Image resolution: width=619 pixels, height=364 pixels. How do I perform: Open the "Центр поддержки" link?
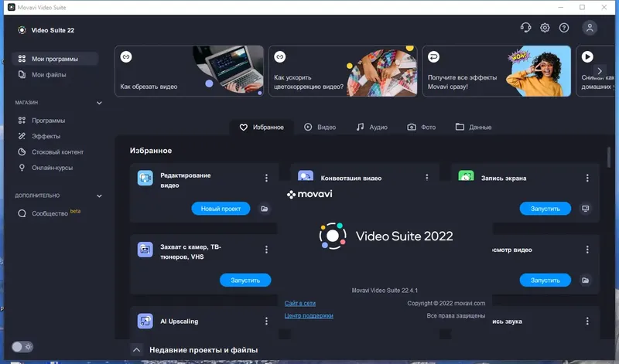(309, 316)
